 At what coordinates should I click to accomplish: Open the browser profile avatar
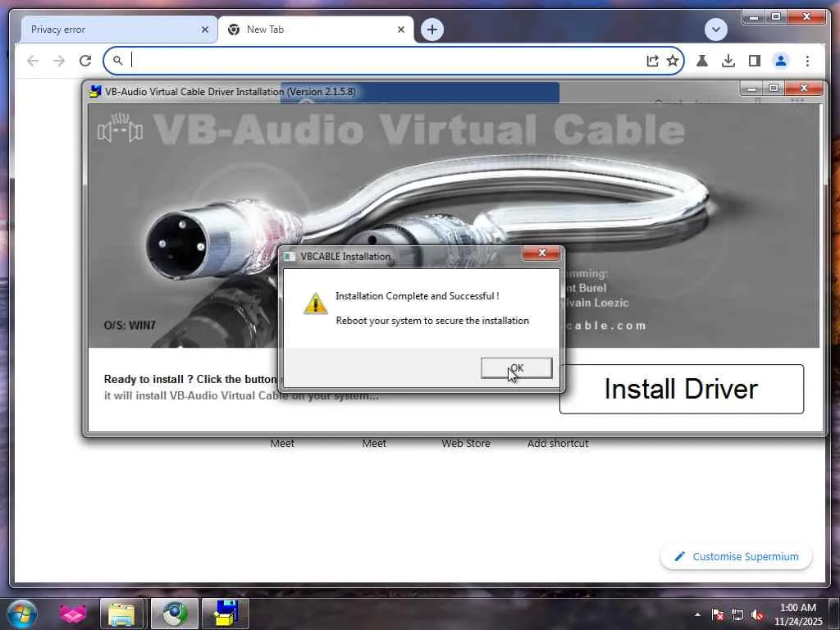tap(781, 61)
